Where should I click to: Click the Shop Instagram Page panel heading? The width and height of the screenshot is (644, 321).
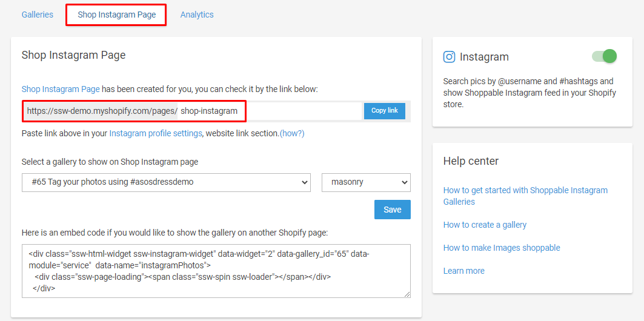click(x=73, y=55)
